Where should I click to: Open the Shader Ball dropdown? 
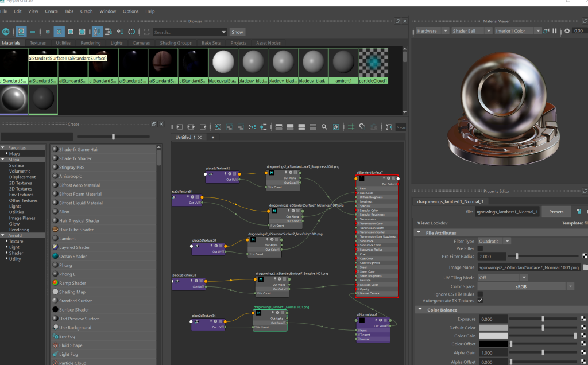pyautogui.click(x=471, y=31)
